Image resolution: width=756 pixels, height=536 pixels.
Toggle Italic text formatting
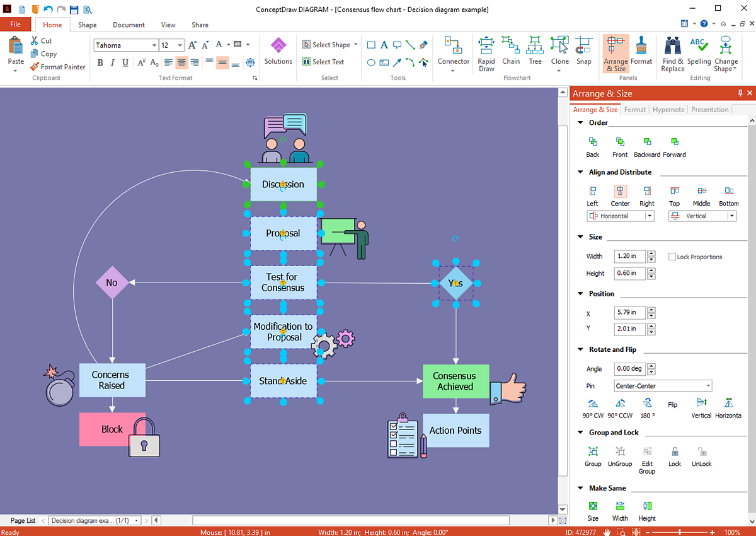(113, 62)
